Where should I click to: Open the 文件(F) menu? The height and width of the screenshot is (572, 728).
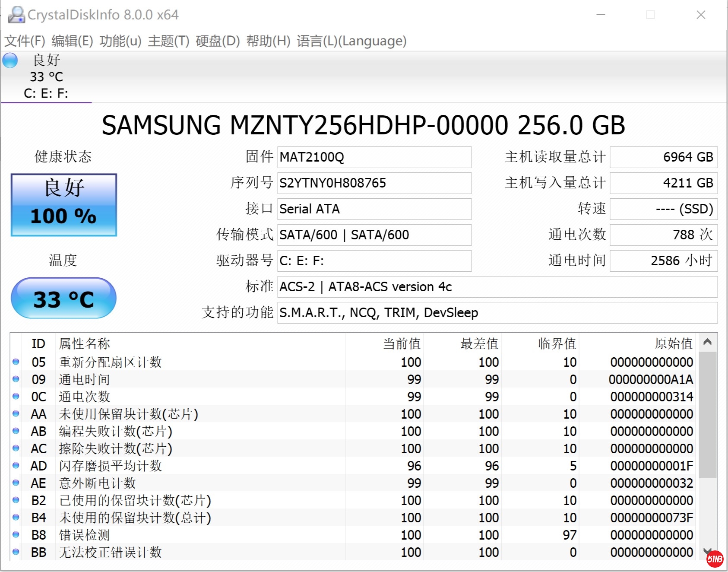(x=25, y=41)
